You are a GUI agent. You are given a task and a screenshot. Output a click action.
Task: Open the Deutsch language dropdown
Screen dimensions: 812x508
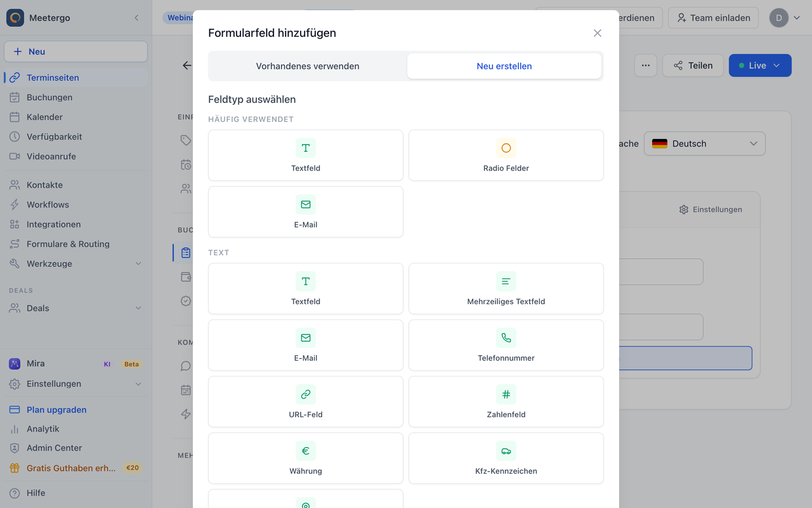click(x=705, y=144)
